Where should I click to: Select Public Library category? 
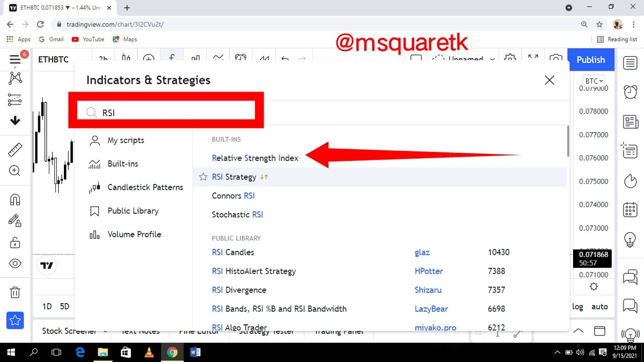coord(133,211)
